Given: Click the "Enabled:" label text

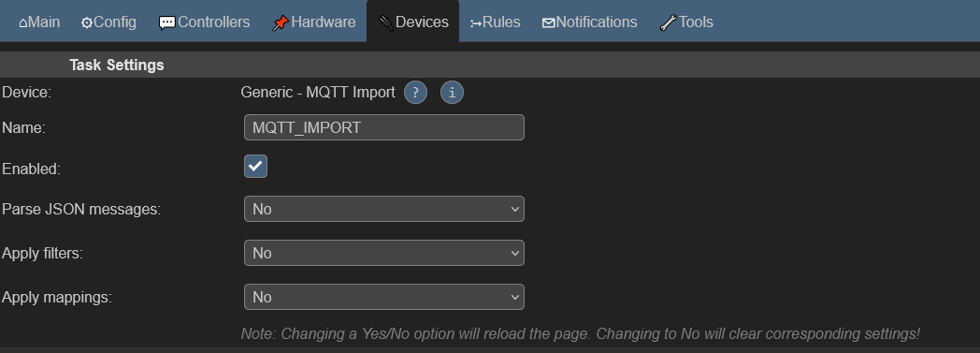Looking at the screenshot, I should tap(31, 169).
